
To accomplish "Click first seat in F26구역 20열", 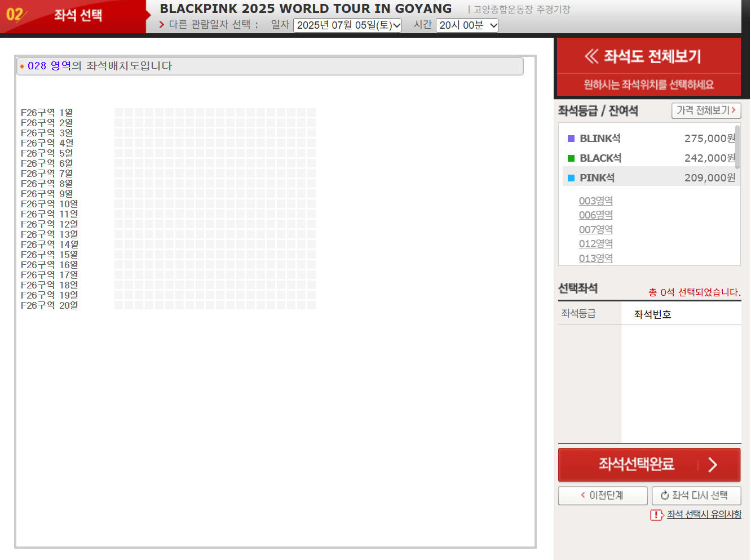I will 118,305.
